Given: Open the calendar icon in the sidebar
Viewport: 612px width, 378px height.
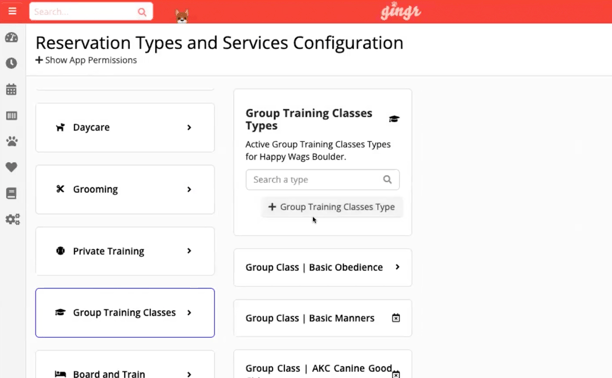Looking at the screenshot, I should coord(11,89).
